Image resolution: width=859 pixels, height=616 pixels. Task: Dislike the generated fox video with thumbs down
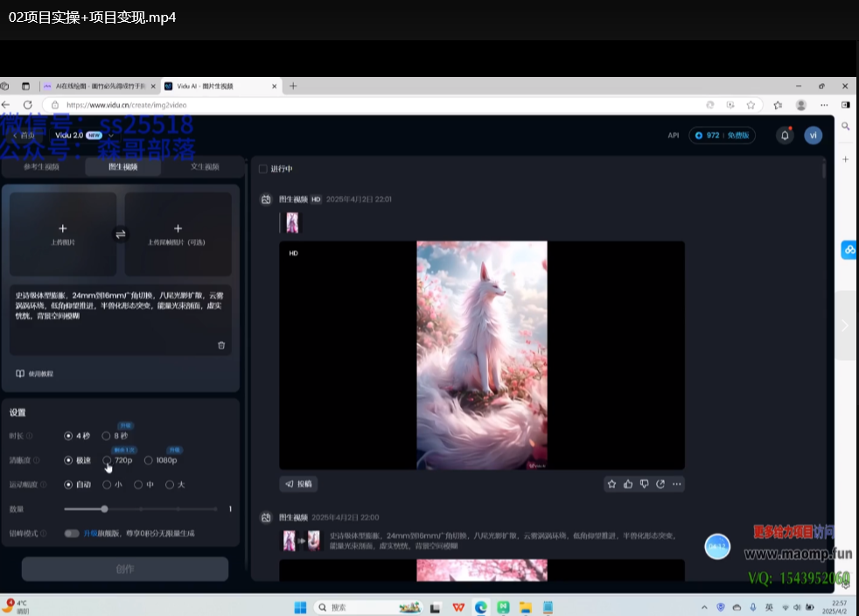tap(644, 484)
